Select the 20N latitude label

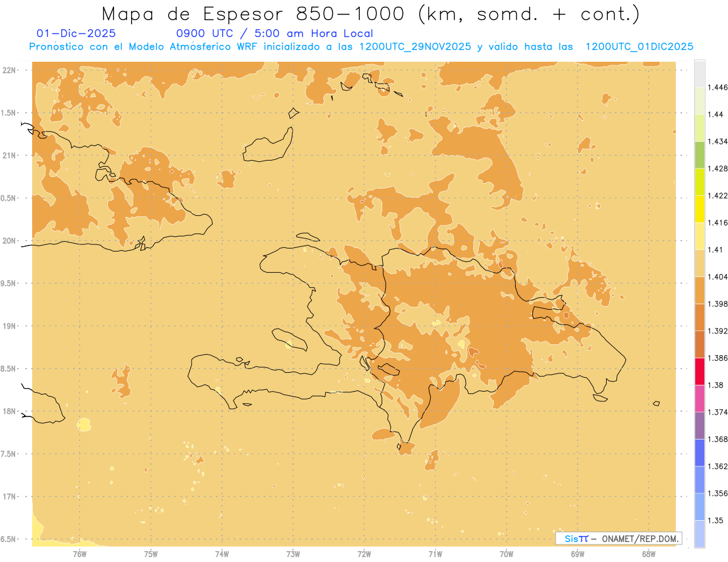10,241
